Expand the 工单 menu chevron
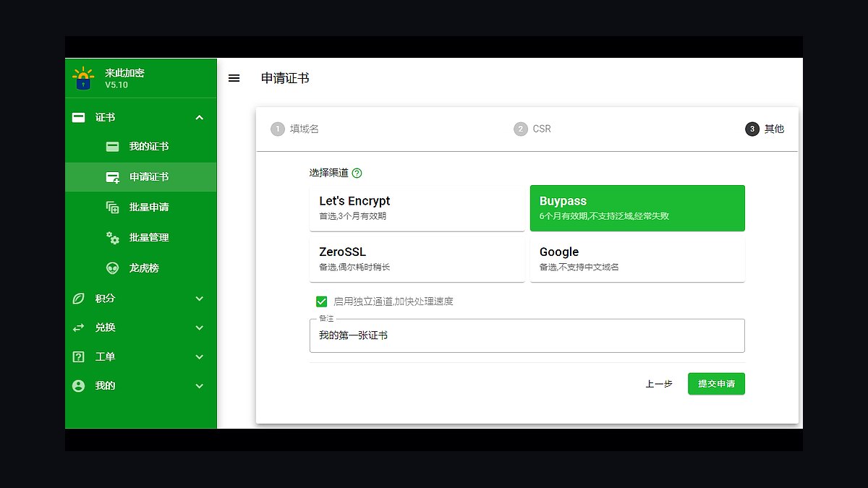Image resolution: width=868 pixels, height=488 pixels. [x=200, y=357]
